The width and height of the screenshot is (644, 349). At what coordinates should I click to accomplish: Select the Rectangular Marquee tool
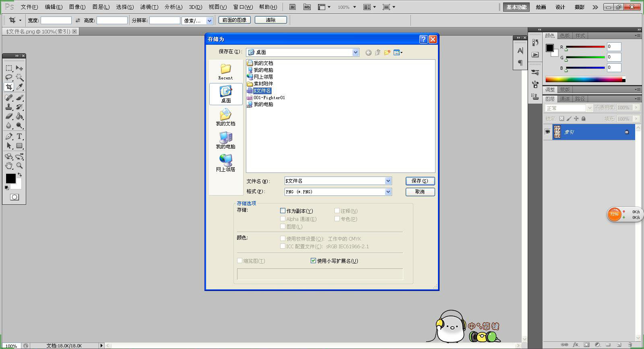pyautogui.click(x=9, y=68)
